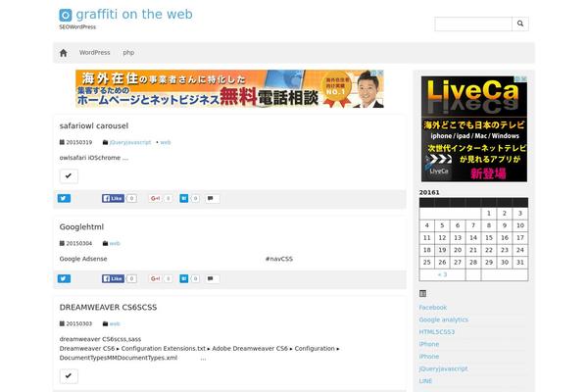
Task: Close the LiveCa sidebar ad via its X icon
Action: (x=524, y=78)
